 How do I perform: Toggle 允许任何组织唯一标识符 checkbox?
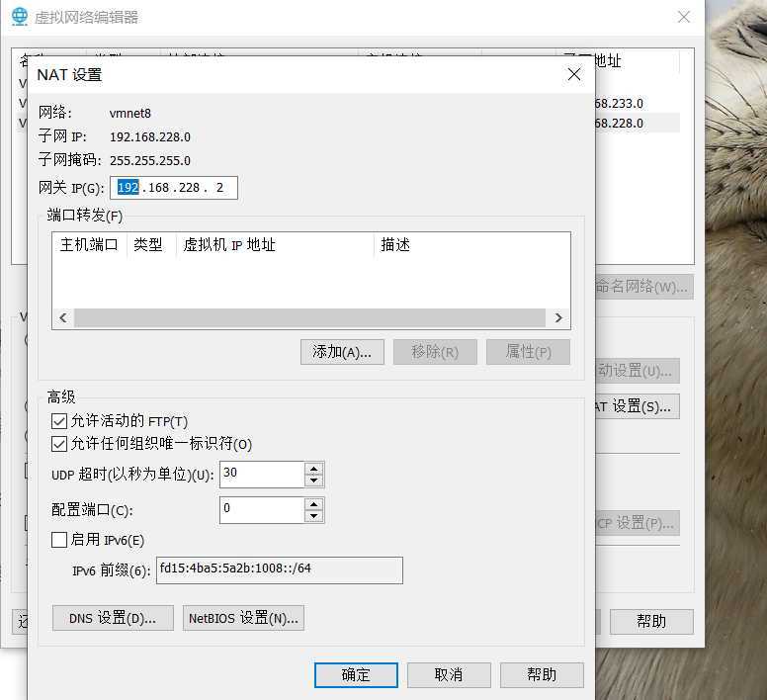point(59,444)
